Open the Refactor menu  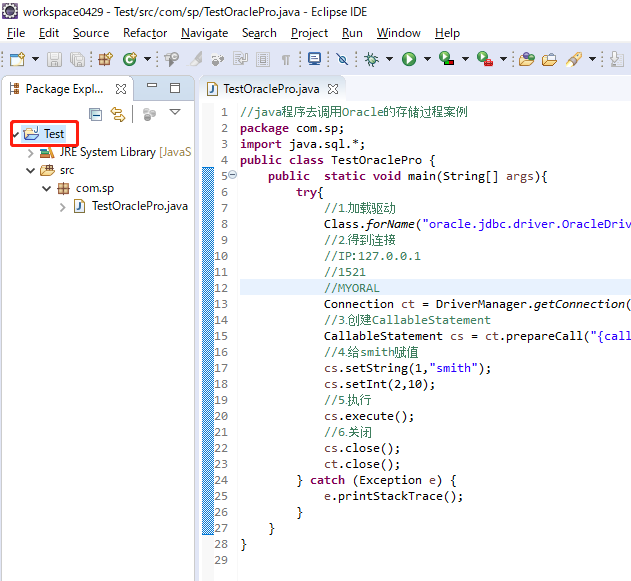pyautogui.click(x=145, y=33)
